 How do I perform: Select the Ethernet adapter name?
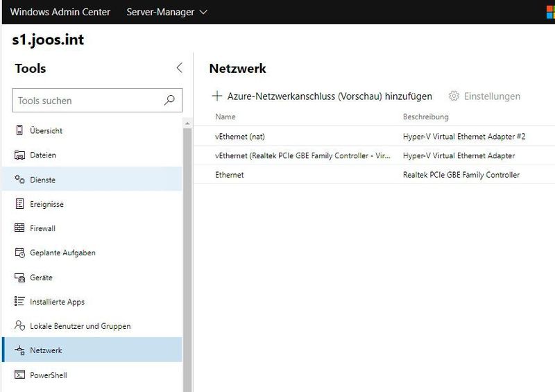point(230,175)
